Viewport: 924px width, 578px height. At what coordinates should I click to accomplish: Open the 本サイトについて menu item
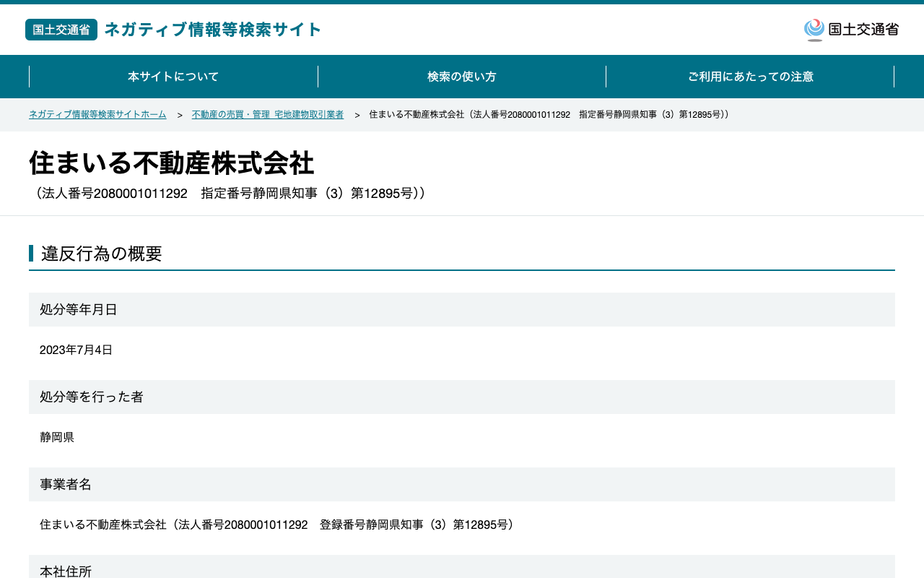tap(173, 77)
